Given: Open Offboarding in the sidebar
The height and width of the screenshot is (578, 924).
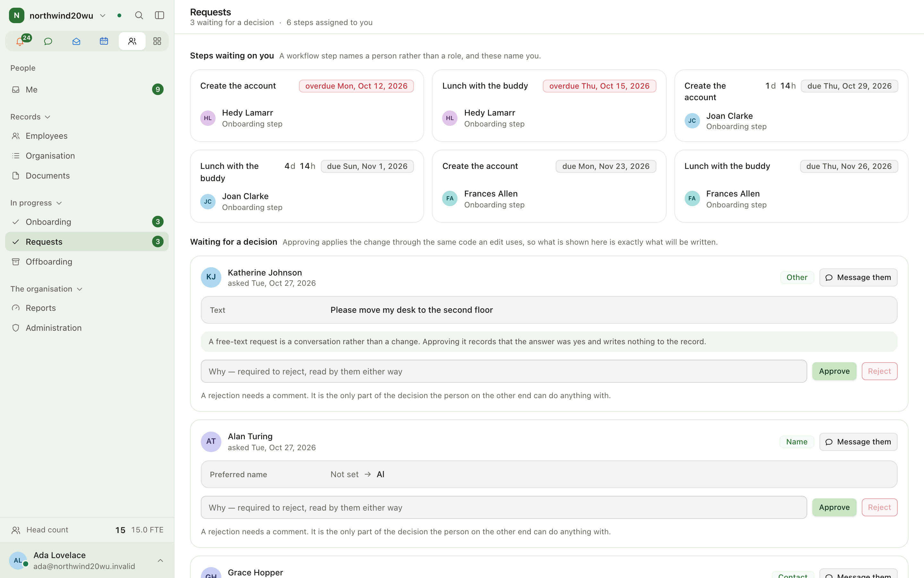Looking at the screenshot, I should [x=87, y=261].
